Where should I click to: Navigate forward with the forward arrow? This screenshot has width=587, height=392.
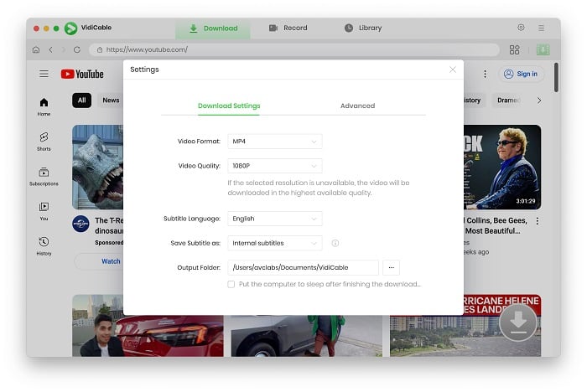(x=63, y=49)
